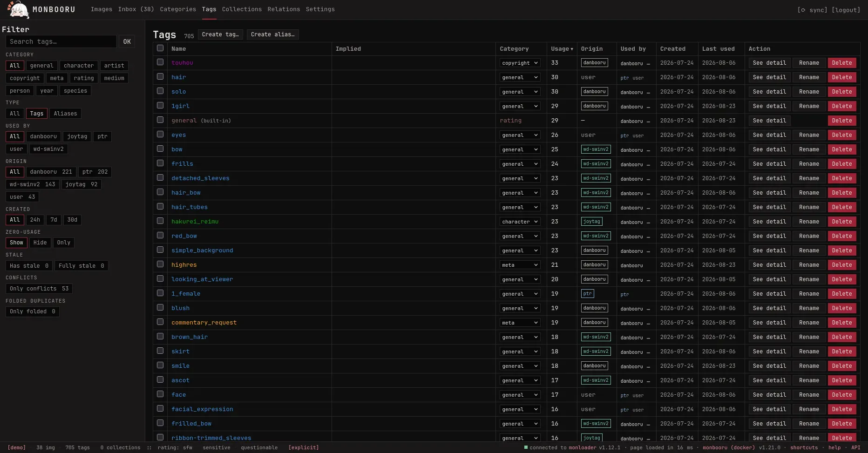This screenshot has height=453, width=868.
Task: Click the Create alias… button
Action: [x=273, y=34]
